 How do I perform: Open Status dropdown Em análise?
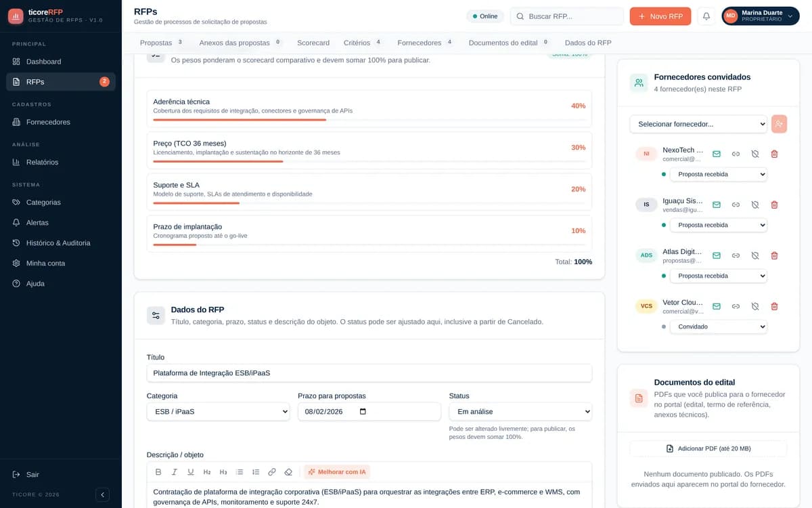point(520,411)
